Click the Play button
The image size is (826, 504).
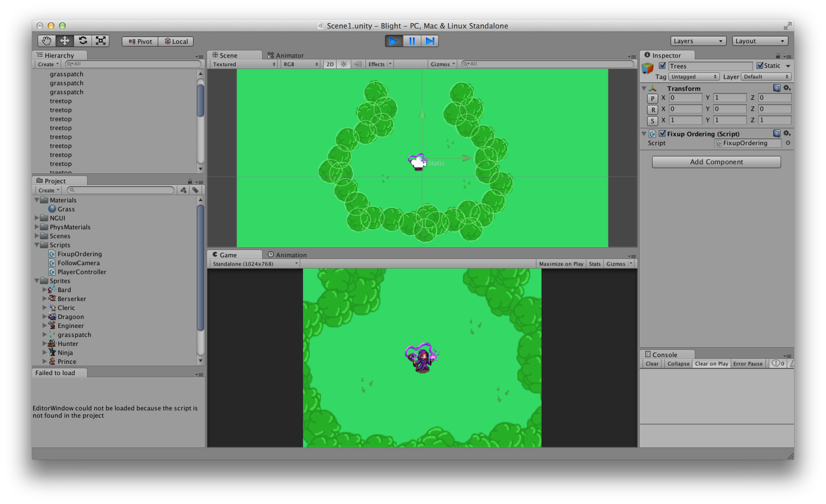pyautogui.click(x=394, y=41)
